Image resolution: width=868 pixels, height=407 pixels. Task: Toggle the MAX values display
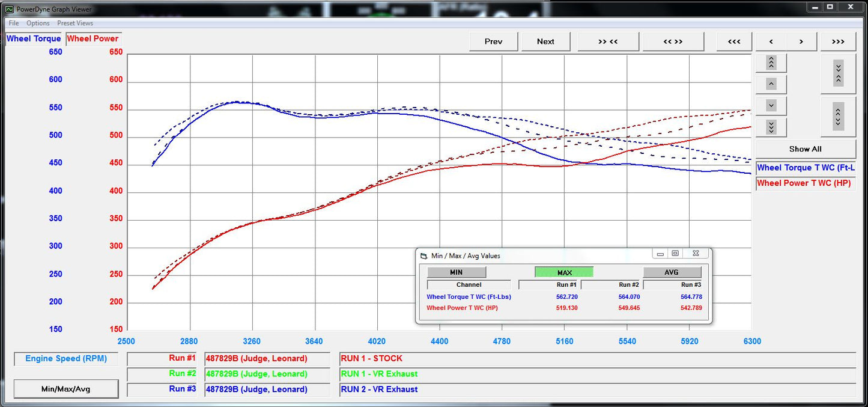click(x=563, y=272)
